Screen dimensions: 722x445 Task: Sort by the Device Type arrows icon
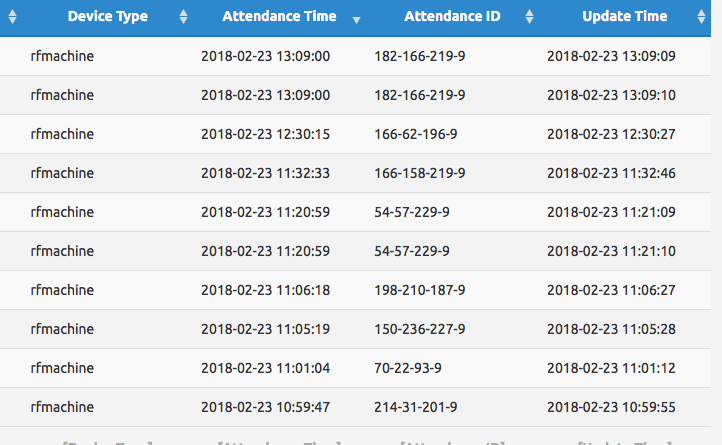183,17
